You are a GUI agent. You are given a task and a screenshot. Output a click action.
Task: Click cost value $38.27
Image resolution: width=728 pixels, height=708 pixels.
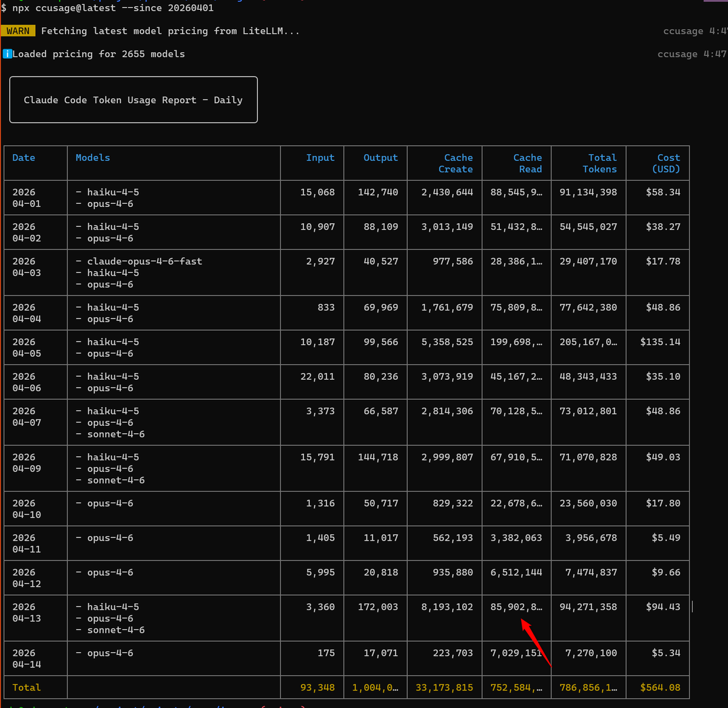(663, 227)
